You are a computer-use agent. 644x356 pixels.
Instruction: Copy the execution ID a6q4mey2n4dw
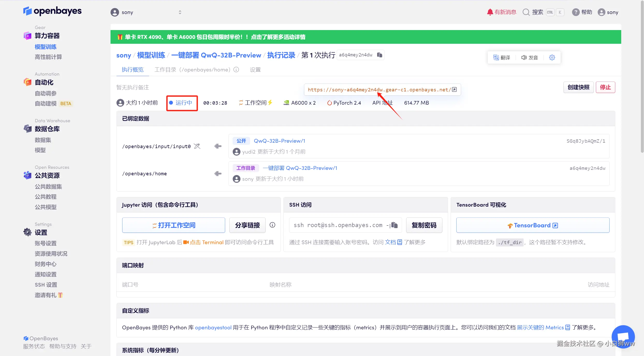379,55
